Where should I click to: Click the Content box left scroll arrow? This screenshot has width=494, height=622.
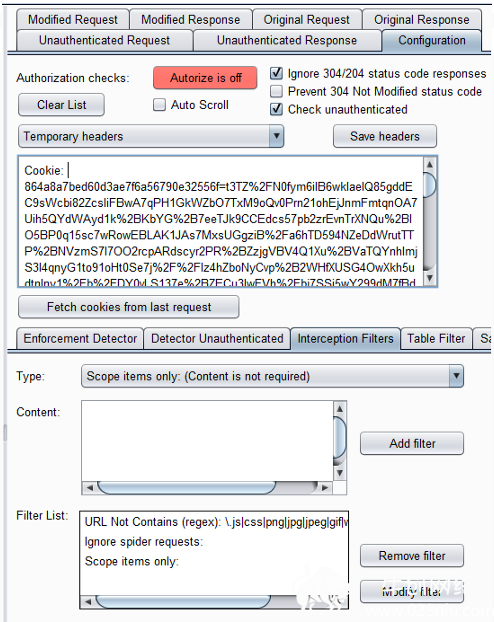90,488
